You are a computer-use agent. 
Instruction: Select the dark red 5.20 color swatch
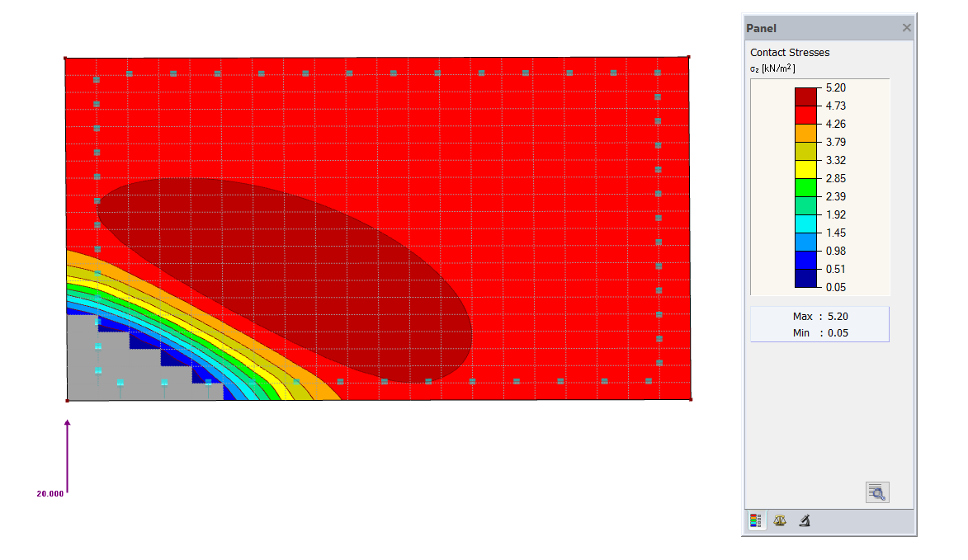[x=805, y=96]
